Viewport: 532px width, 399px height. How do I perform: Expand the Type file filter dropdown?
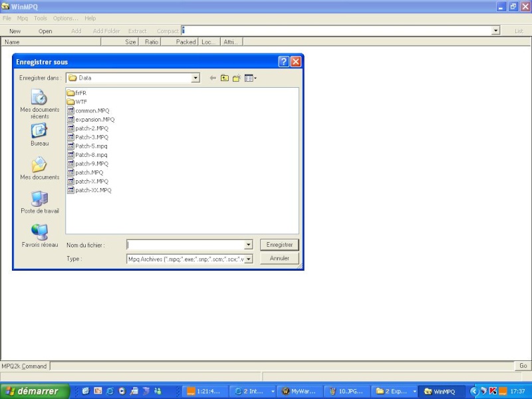(249, 259)
